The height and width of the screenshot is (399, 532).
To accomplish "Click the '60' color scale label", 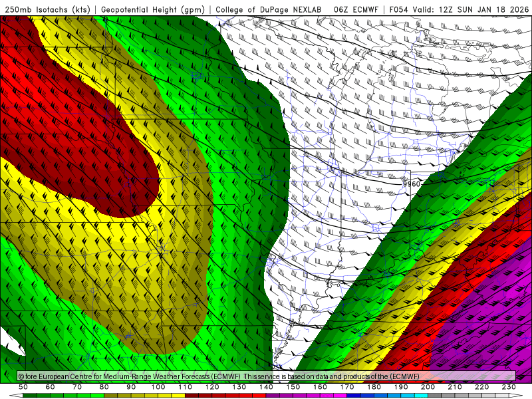I will (x=50, y=387).
